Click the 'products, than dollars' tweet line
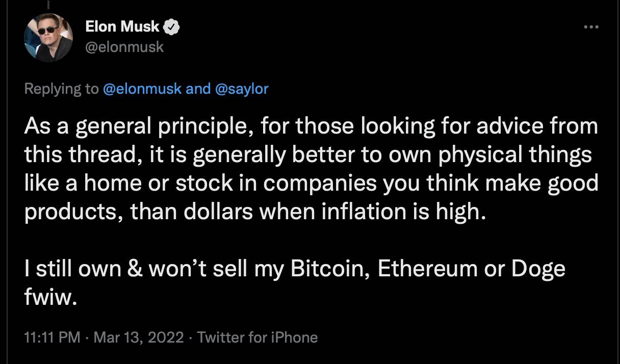Image resolution: width=620 pixels, height=364 pixels. pyautogui.click(x=252, y=212)
